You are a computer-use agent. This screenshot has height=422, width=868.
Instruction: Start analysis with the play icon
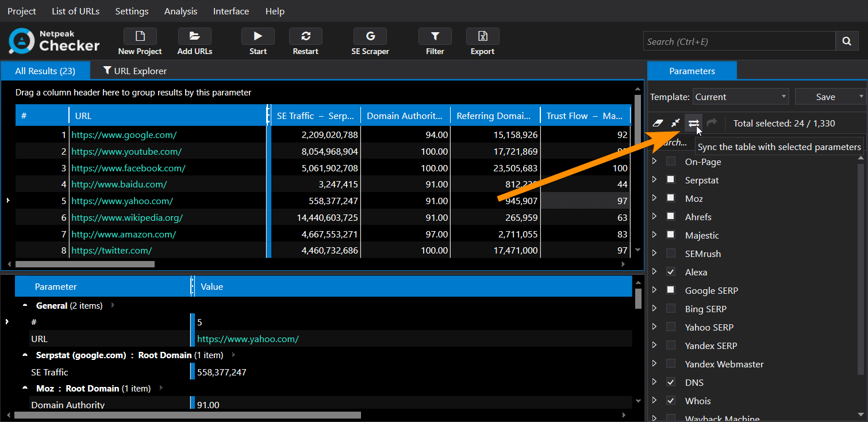(258, 37)
